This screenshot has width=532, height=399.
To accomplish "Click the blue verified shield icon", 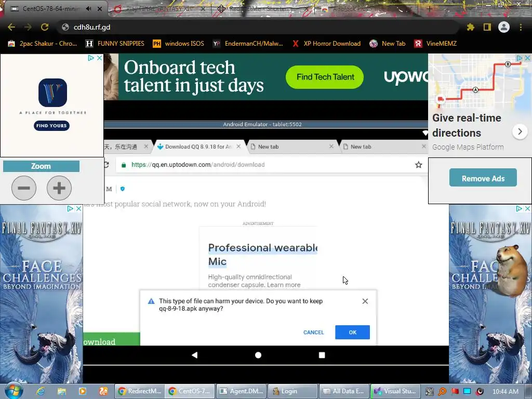I will coord(123,189).
